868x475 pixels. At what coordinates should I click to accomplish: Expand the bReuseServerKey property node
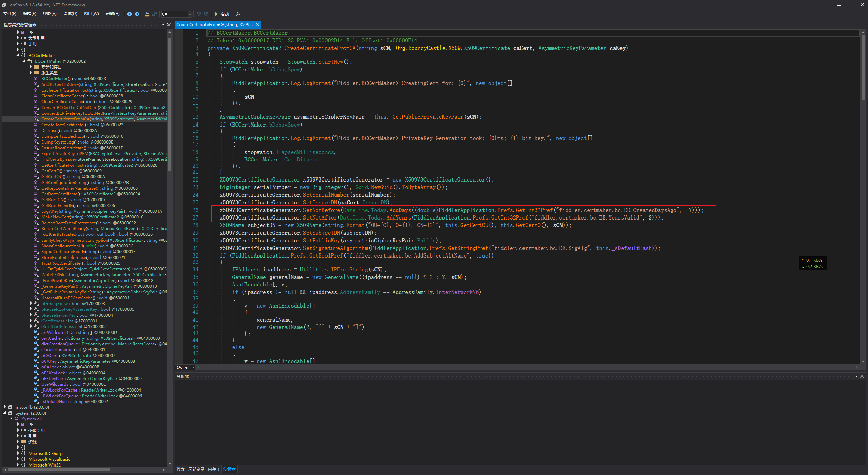(x=31, y=315)
